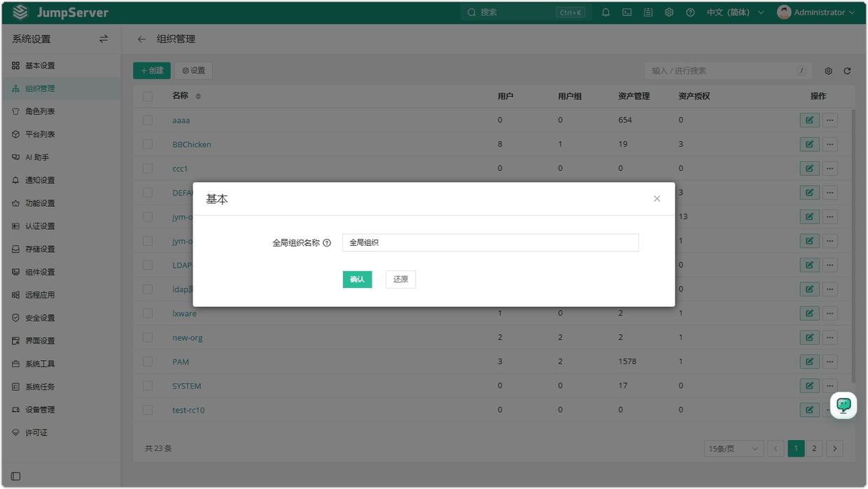Click the Administrator avatar
The width and height of the screenshot is (868, 489).
point(784,13)
